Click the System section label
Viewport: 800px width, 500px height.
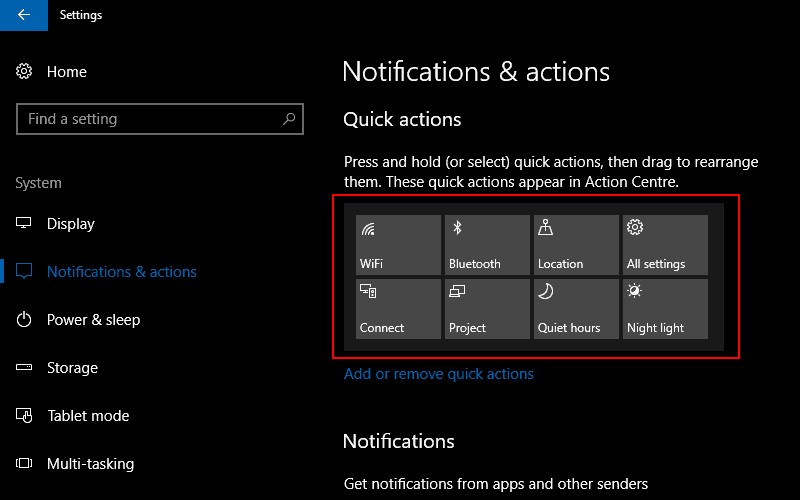(x=38, y=183)
